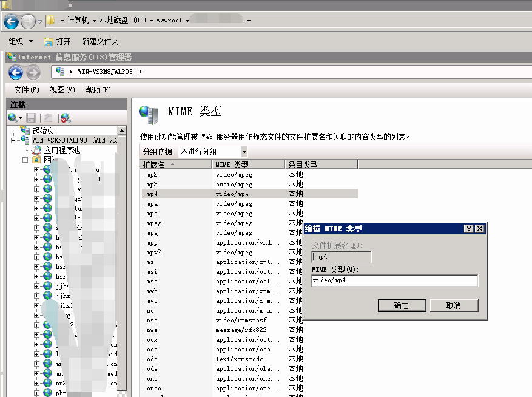Image resolution: width=532 pixels, height=397 pixels.
Task: Click the 确定 OK button
Action: [401, 305]
